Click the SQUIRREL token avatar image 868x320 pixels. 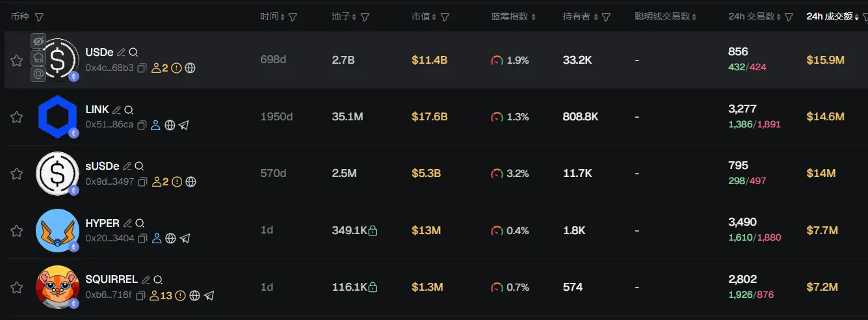[57, 287]
